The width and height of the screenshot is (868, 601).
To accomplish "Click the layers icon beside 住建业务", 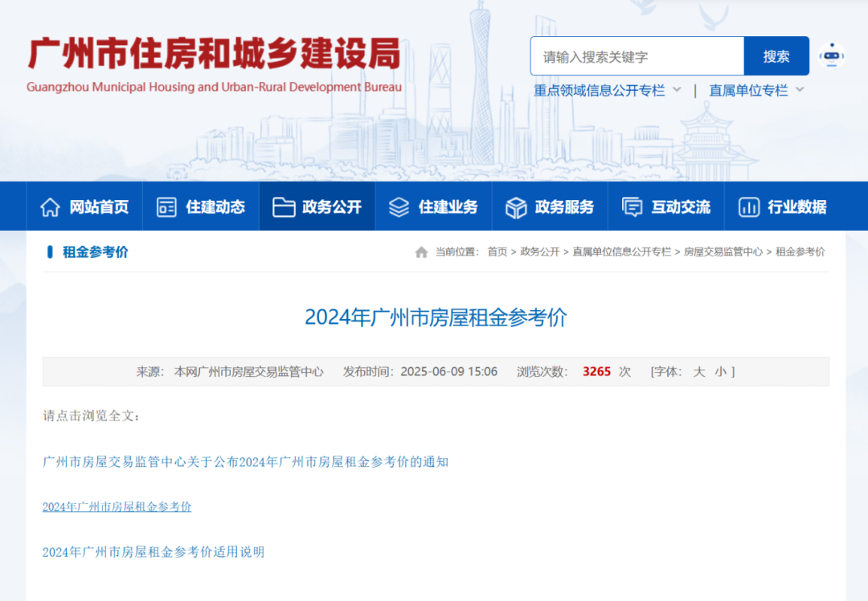I will 399,207.
